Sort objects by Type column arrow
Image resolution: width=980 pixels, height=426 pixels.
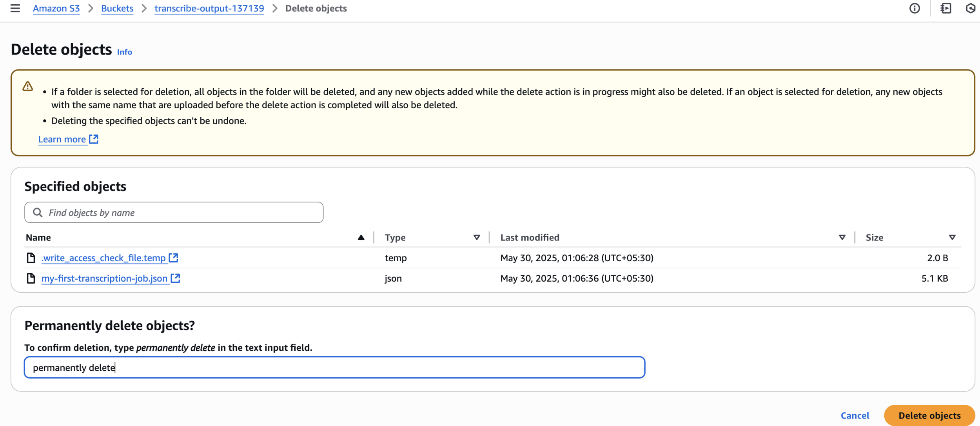[x=477, y=238]
